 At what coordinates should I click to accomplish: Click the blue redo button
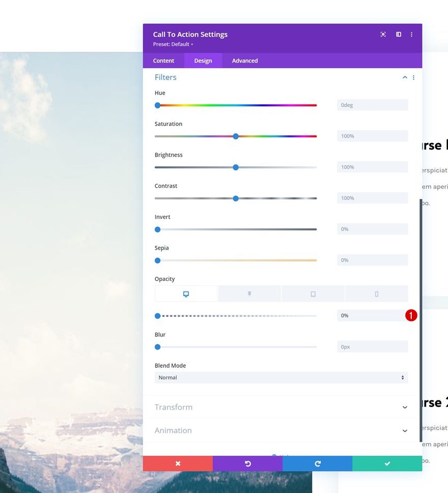(318, 463)
